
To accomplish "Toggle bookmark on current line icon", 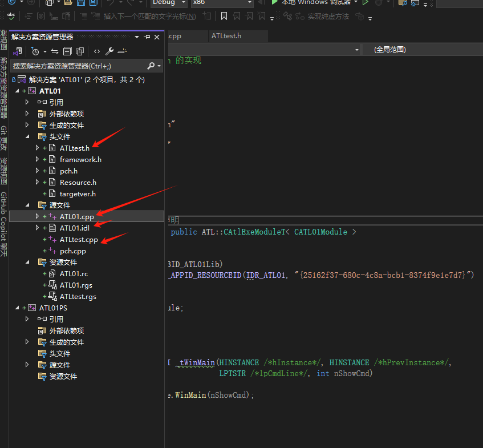I will pyautogui.click(x=224, y=16).
